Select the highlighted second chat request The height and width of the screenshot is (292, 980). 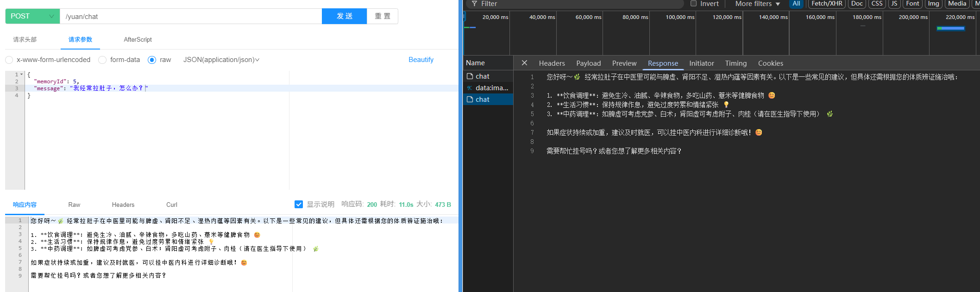click(x=482, y=99)
